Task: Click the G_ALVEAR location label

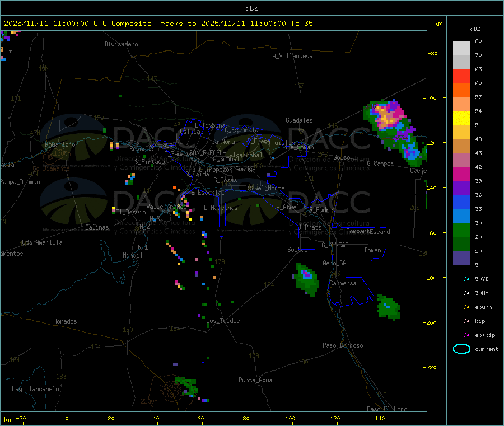Action: pyautogui.click(x=335, y=245)
